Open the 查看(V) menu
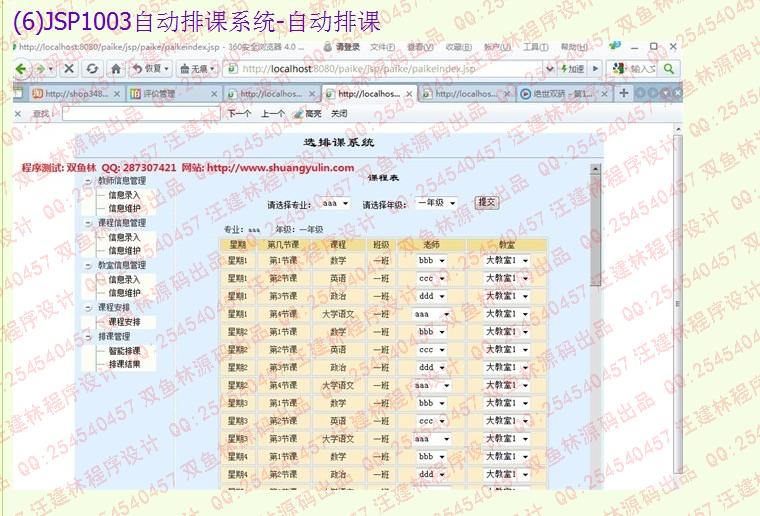Screen dimensions: 760x516 420,47
